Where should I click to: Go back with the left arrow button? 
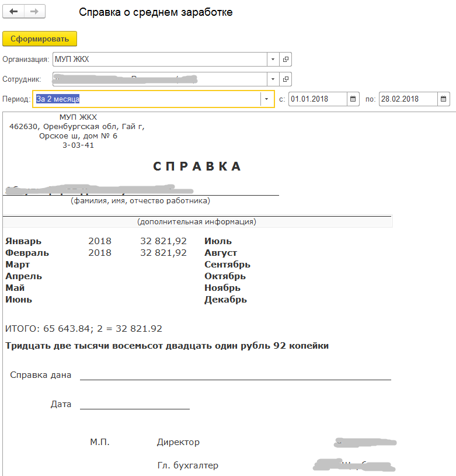coord(13,12)
